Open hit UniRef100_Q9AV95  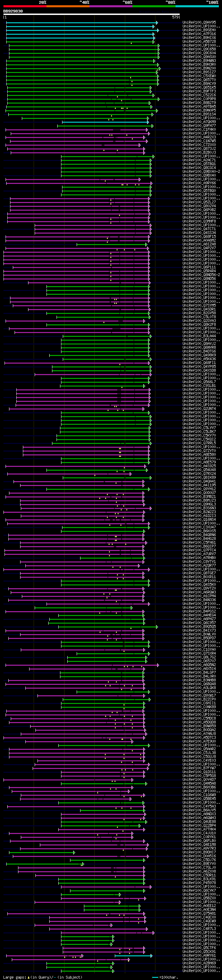pyautogui.click(x=199, y=23)
